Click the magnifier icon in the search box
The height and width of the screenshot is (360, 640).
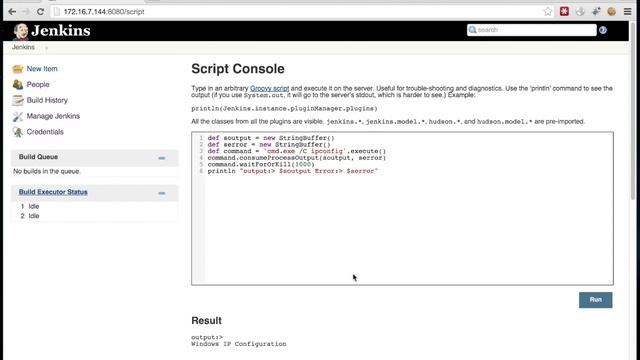(473, 30)
